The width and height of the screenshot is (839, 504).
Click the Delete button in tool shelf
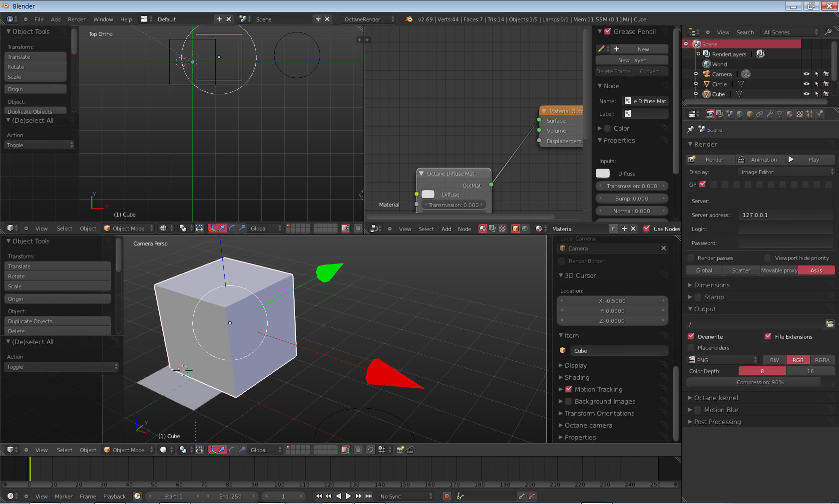pos(58,331)
